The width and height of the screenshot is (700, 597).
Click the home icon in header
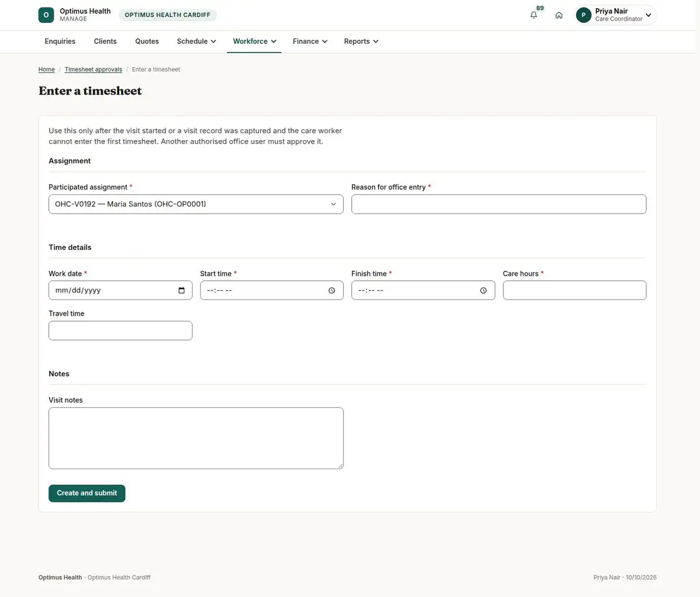pos(559,15)
